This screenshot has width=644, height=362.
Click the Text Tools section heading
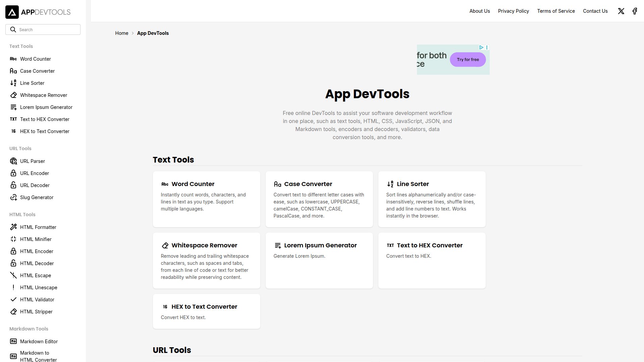173,160
